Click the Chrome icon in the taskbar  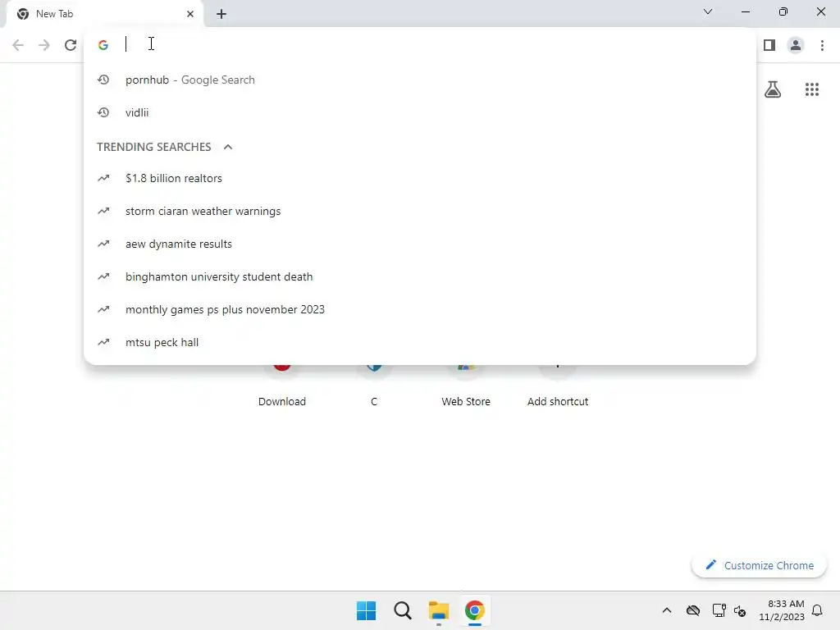(475, 610)
